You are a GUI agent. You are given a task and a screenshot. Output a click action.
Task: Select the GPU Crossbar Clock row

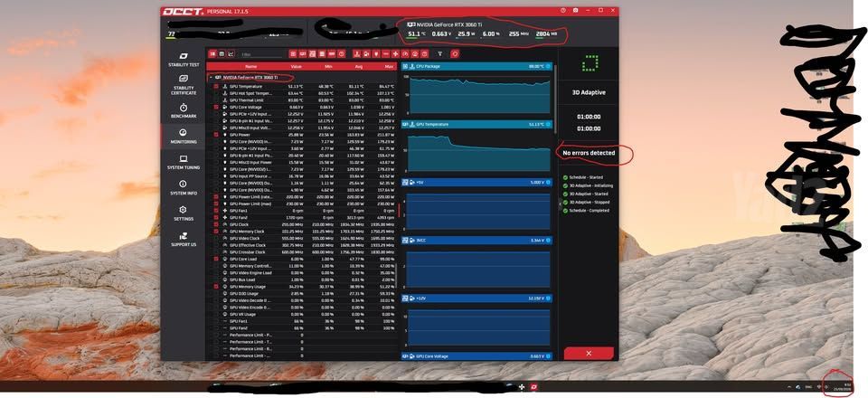302,251
